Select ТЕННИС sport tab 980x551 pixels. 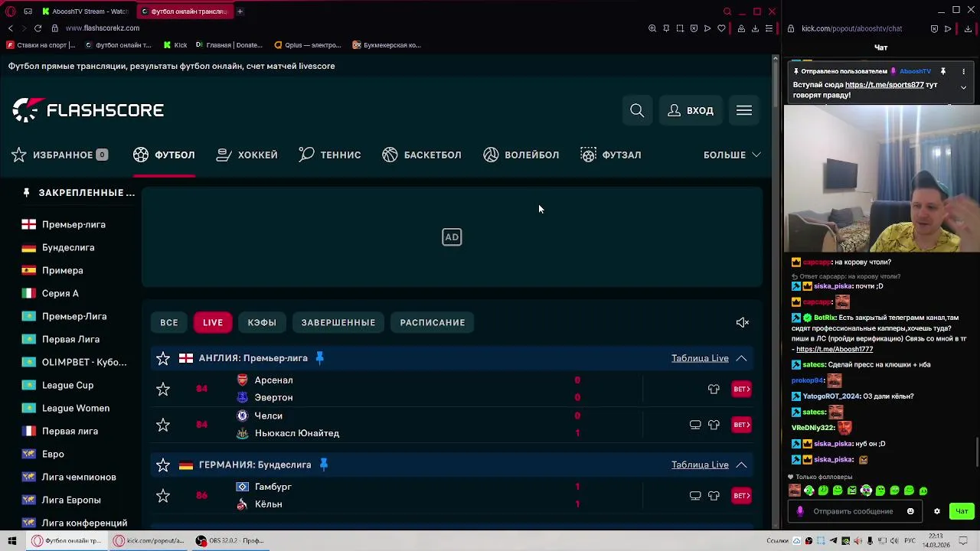330,155
